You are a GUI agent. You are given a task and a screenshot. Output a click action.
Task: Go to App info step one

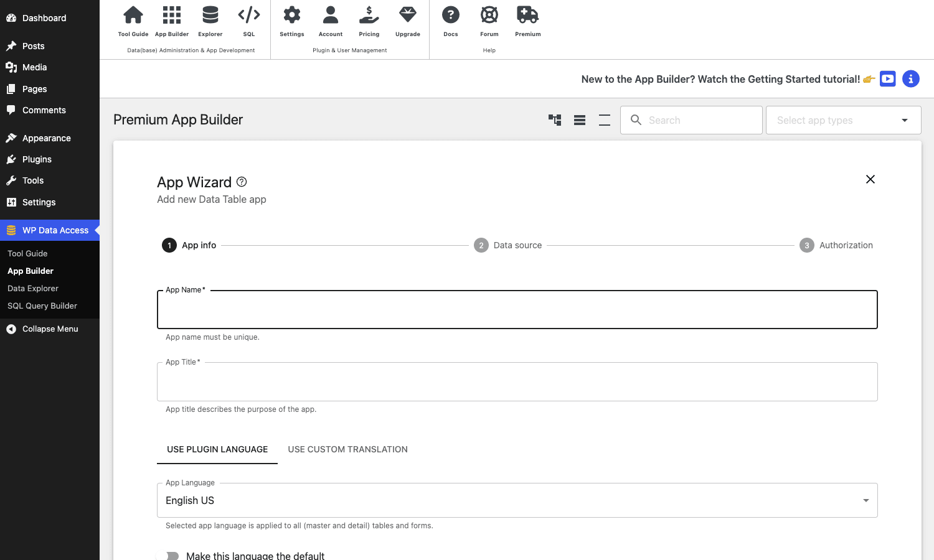point(189,245)
